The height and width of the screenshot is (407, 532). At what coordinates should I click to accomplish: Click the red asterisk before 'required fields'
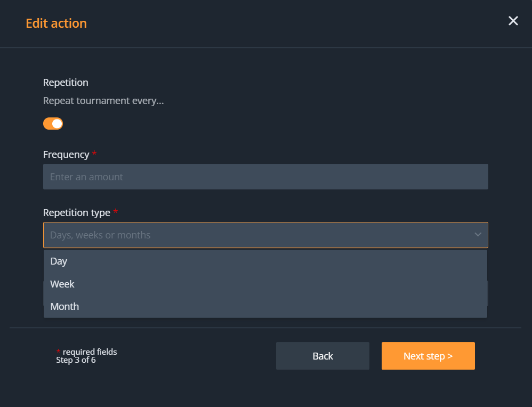click(58, 352)
